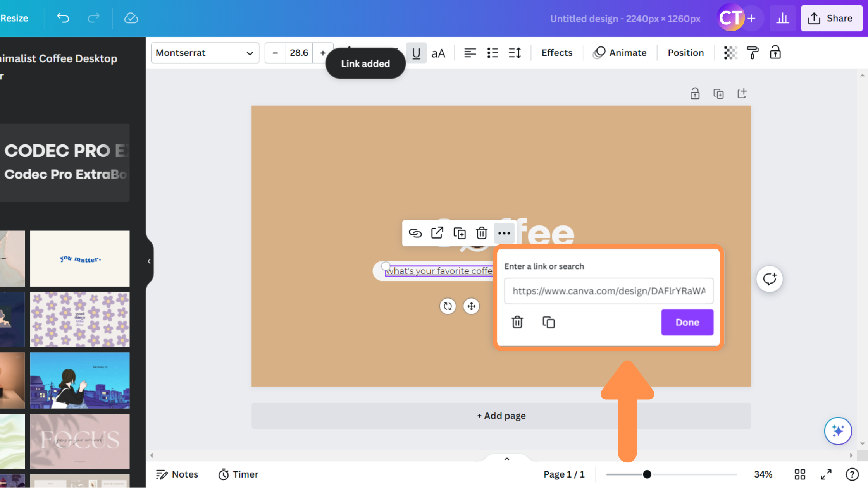Toggle underline formatting
The width and height of the screenshot is (868, 488).
click(416, 53)
